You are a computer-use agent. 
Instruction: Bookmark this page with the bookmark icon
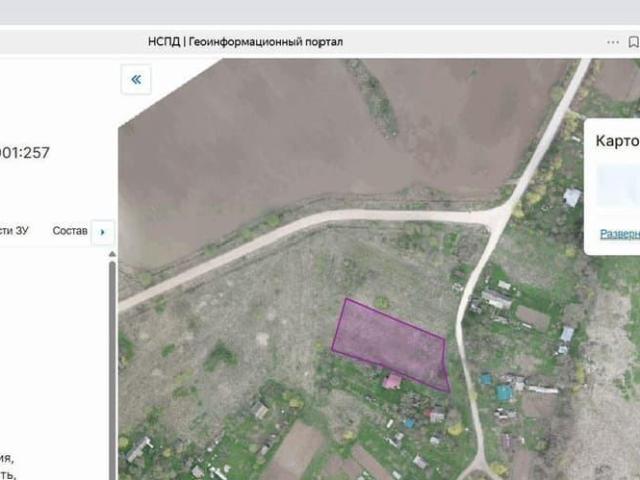(634, 42)
